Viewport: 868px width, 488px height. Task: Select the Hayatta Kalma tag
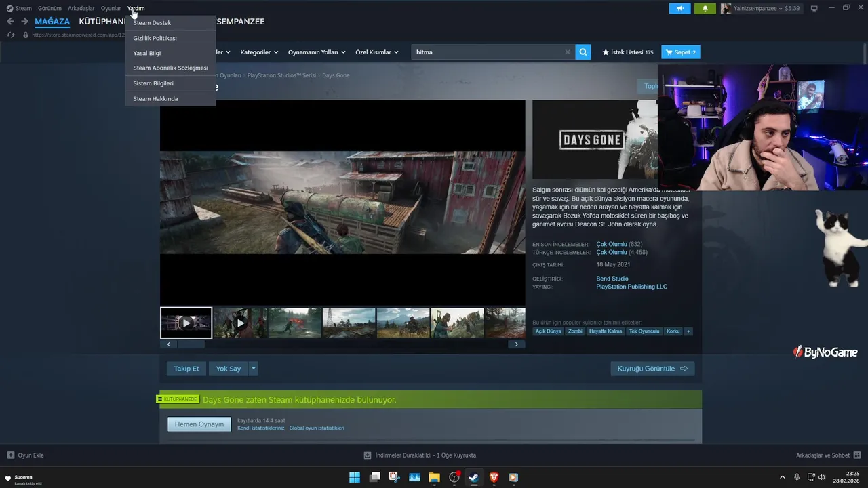606,331
